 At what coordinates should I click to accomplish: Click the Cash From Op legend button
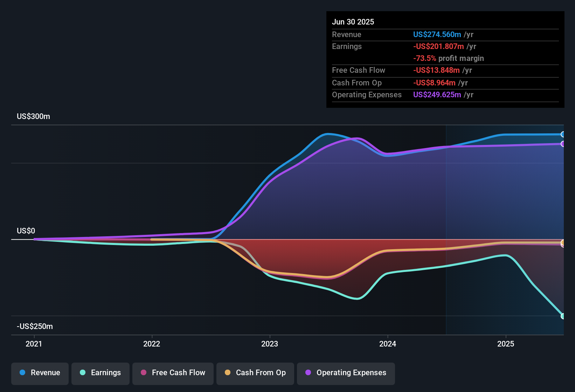click(x=255, y=373)
